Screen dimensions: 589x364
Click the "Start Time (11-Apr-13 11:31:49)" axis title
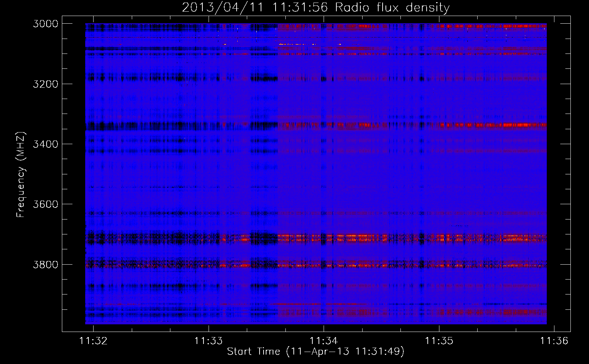316,352
